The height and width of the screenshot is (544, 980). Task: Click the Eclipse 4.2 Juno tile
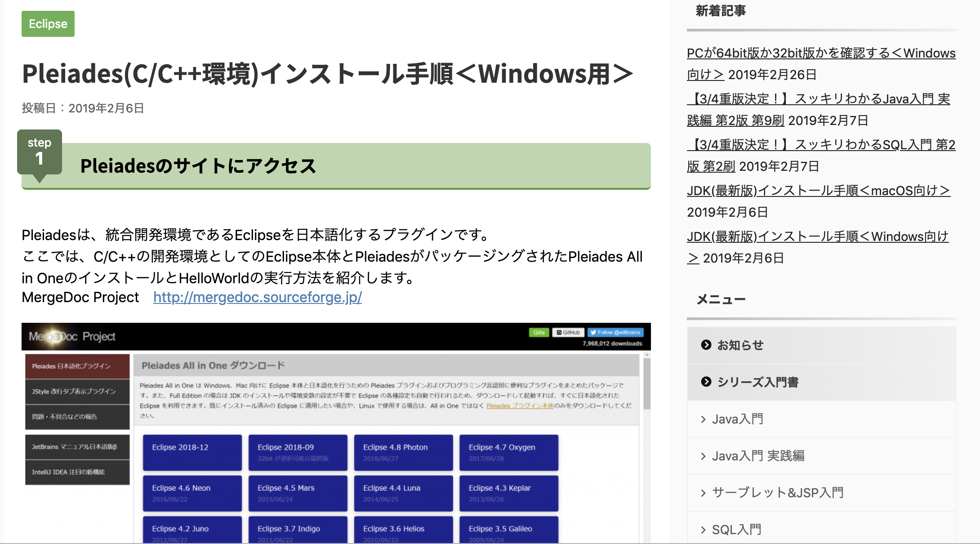pos(192,530)
